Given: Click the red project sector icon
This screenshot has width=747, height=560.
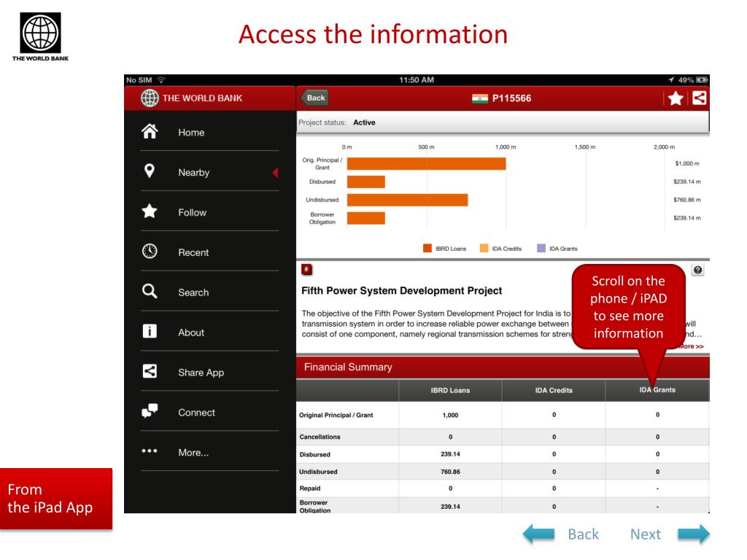Looking at the screenshot, I should (x=306, y=270).
